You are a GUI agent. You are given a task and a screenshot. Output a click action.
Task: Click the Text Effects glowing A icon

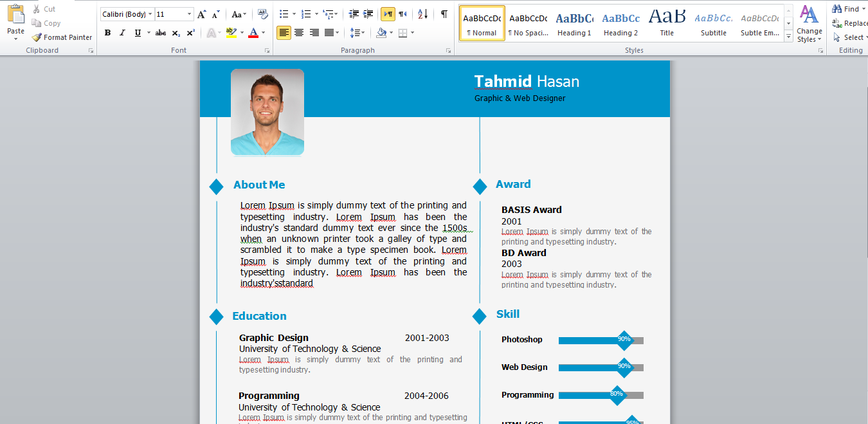pos(212,33)
